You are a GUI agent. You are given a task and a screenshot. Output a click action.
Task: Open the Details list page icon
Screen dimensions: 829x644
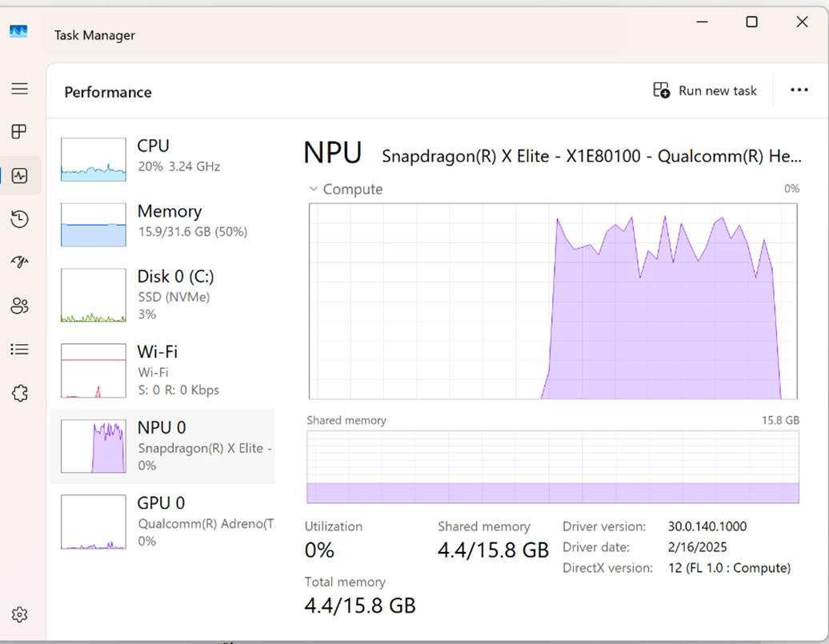[x=20, y=350]
